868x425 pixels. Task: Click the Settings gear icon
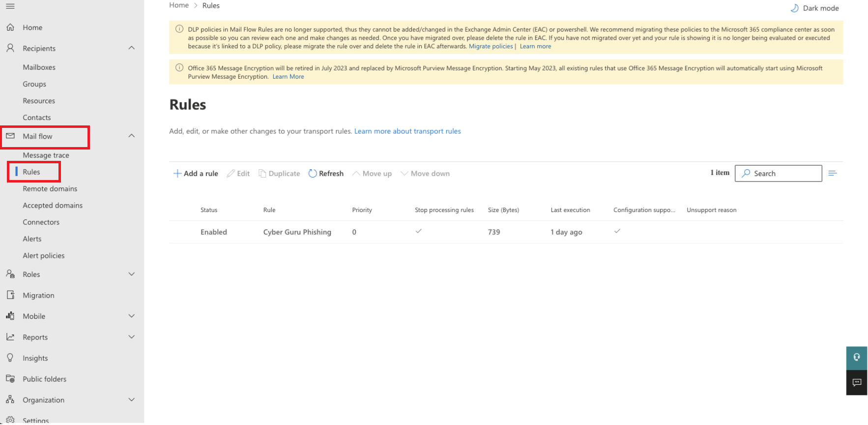[x=10, y=420]
